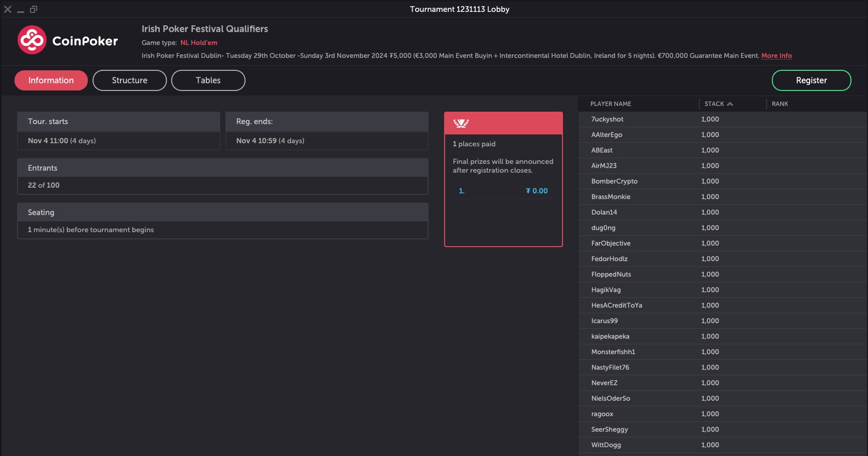
Task: Sort the list by STACK column
Action: click(x=714, y=104)
